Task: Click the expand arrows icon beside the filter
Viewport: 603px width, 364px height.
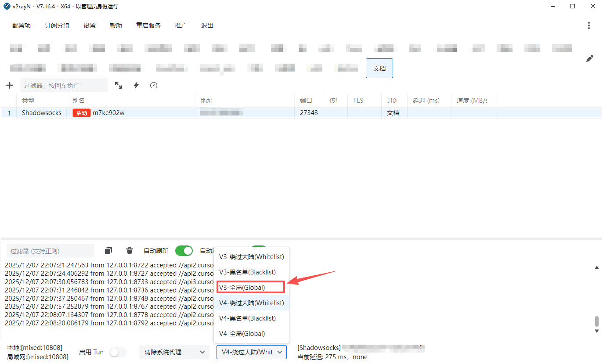Action: [119, 85]
